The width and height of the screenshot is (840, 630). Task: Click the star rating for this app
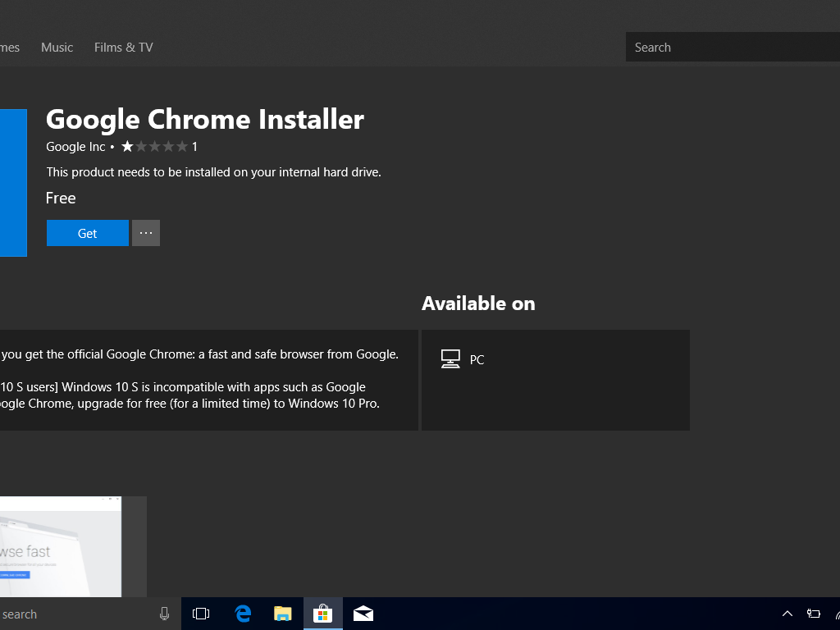click(155, 147)
